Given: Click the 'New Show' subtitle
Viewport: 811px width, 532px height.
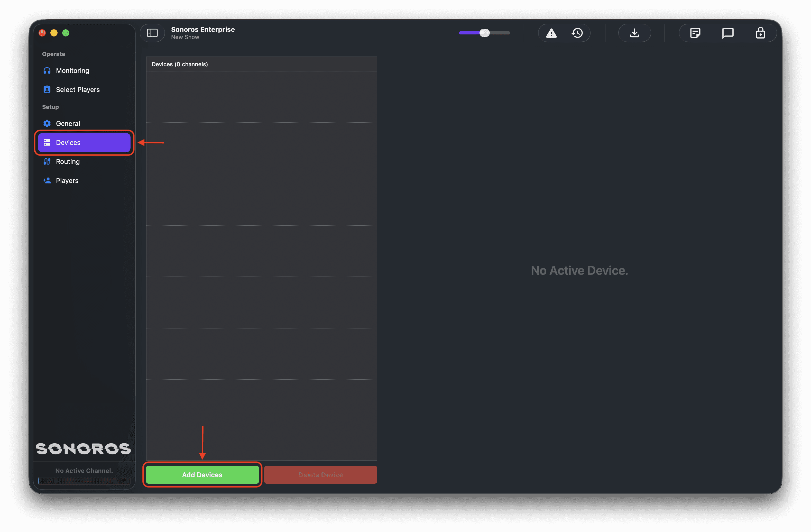Looking at the screenshot, I should click(185, 37).
